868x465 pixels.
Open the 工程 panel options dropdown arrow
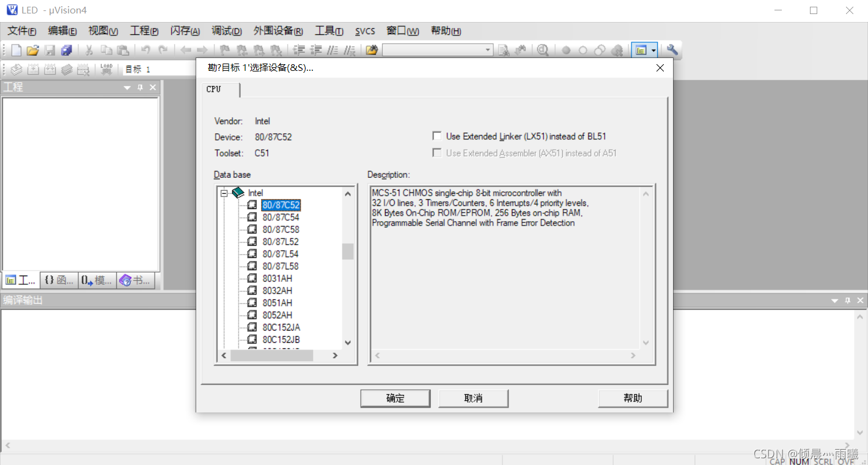(x=127, y=87)
